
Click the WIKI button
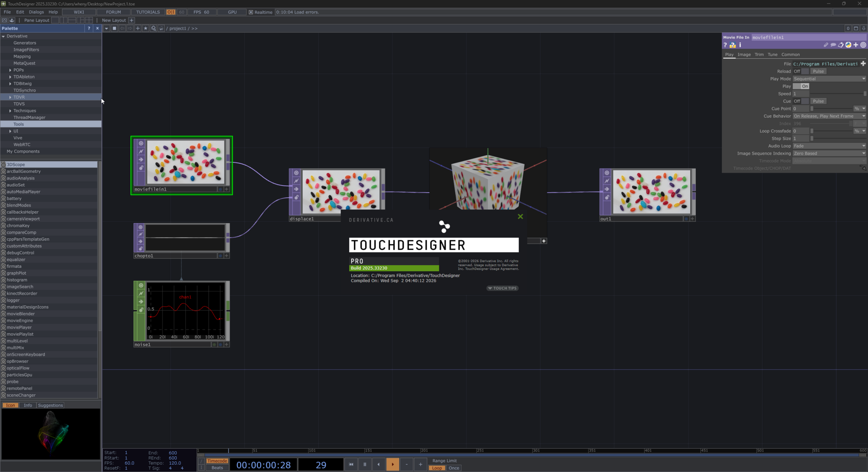pos(79,12)
